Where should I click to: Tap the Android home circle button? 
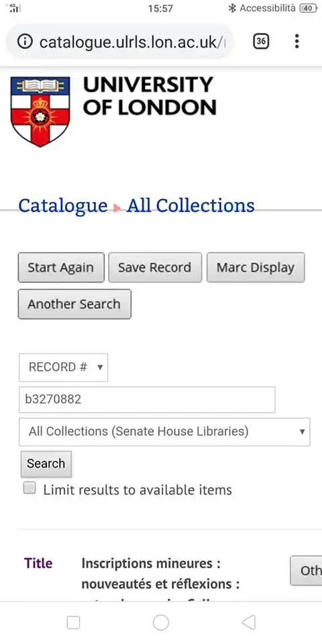(x=161, y=623)
